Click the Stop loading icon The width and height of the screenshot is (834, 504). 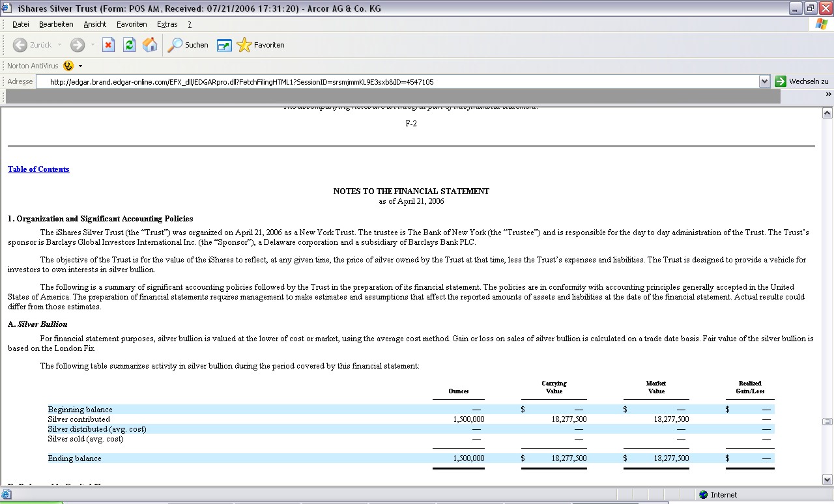coord(109,45)
